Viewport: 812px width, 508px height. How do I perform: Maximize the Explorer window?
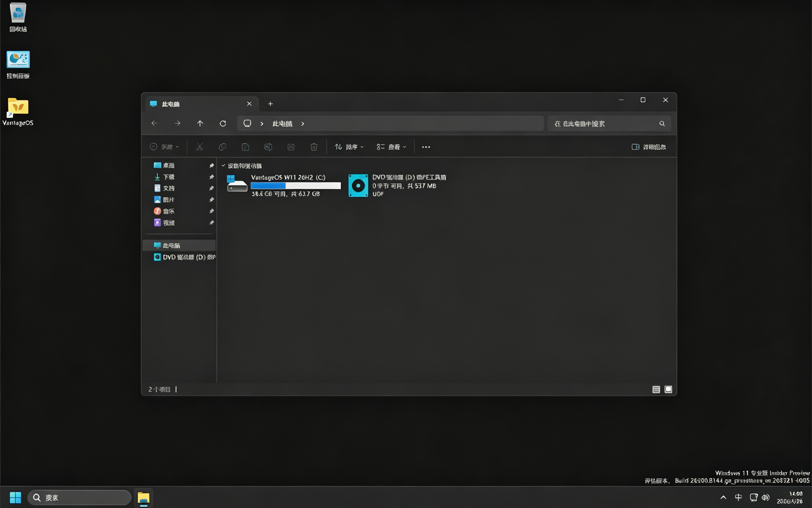(x=643, y=100)
